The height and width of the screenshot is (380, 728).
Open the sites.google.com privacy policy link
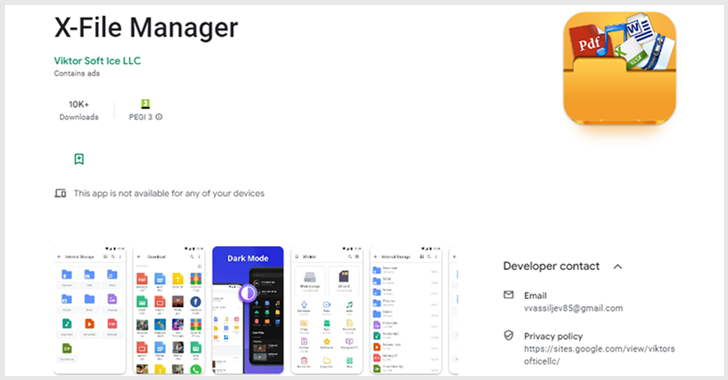tap(599, 355)
